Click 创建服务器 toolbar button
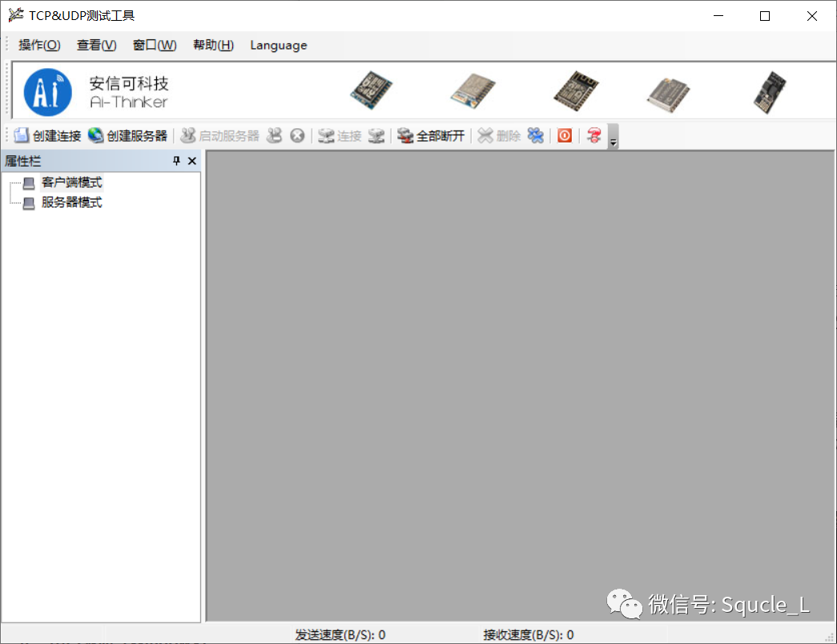Viewport: 837px width, 644px height. (x=128, y=135)
